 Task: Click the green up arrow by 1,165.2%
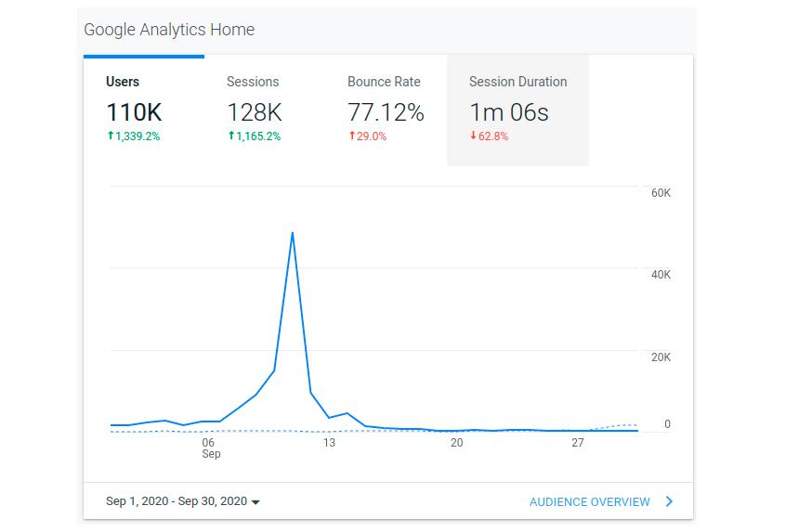tap(231, 136)
